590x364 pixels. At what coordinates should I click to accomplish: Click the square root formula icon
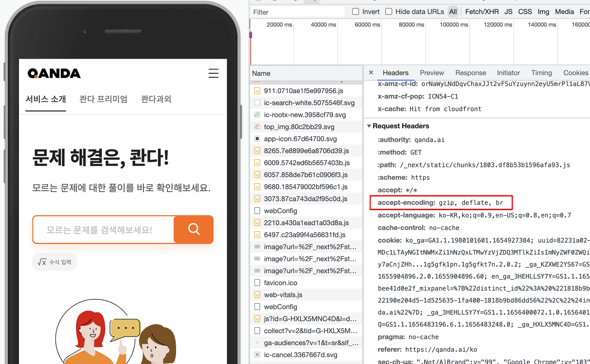[x=42, y=262]
